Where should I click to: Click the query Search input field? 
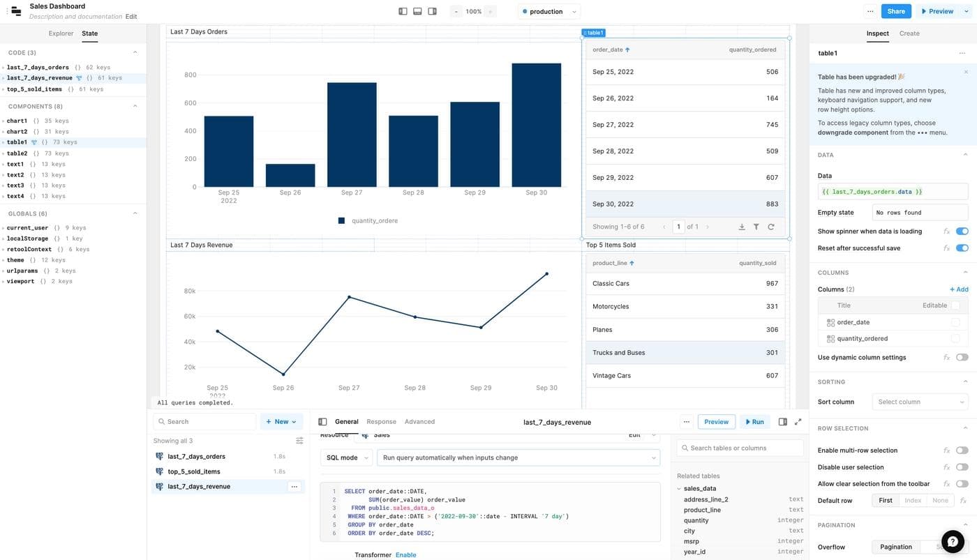point(205,422)
